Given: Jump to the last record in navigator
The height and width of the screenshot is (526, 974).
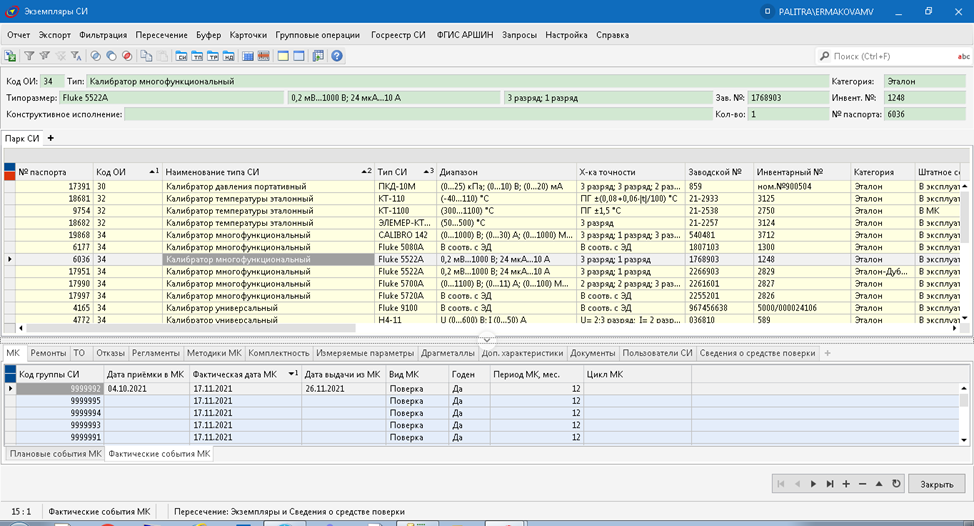Looking at the screenshot, I should coord(829,484).
